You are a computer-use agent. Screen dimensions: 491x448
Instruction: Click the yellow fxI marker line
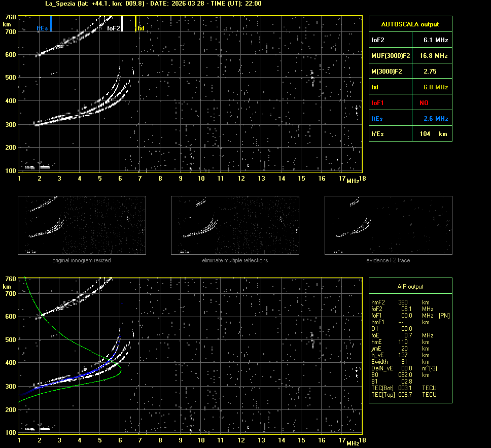(x=135, y=24)
